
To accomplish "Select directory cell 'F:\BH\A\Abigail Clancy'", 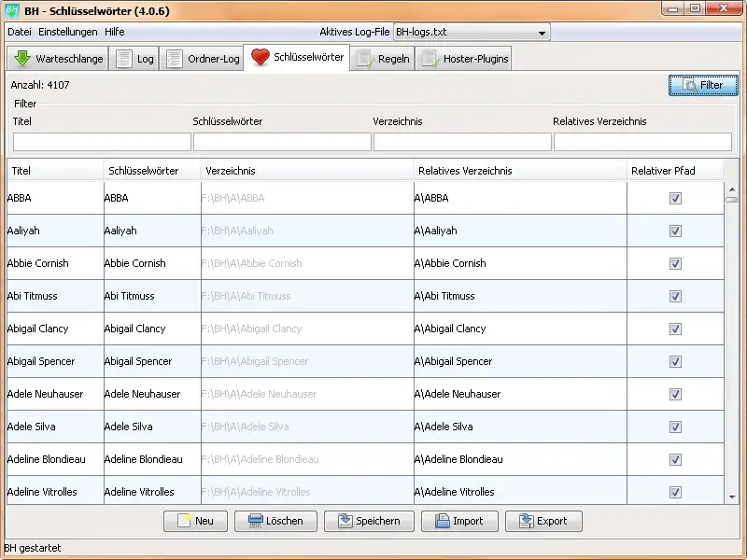I will pyautogui.click(x=307, y=329).
